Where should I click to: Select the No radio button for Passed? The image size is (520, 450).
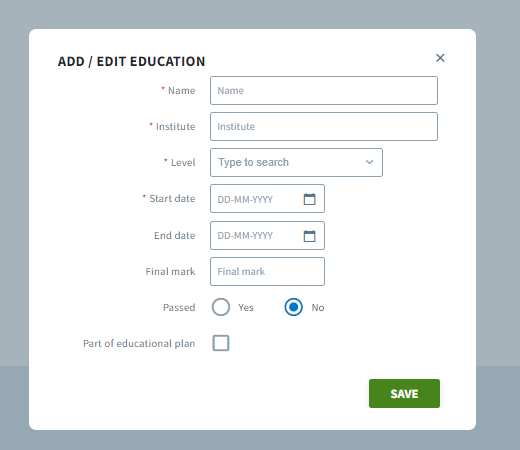[x=294, y=307]
